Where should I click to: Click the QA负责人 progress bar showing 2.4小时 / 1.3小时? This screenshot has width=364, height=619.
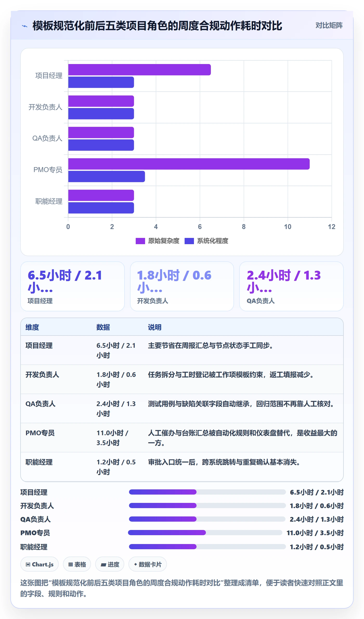point(207,519)
